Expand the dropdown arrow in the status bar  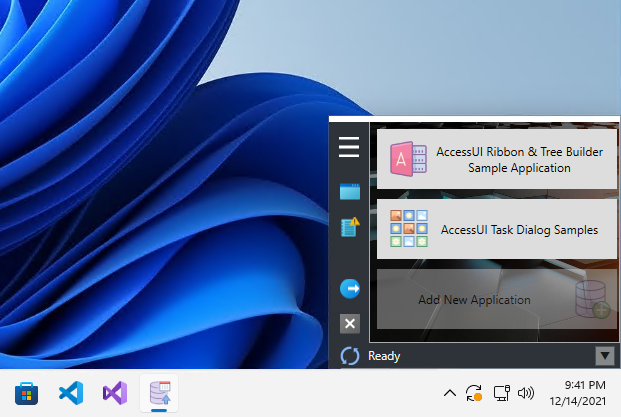605,356
